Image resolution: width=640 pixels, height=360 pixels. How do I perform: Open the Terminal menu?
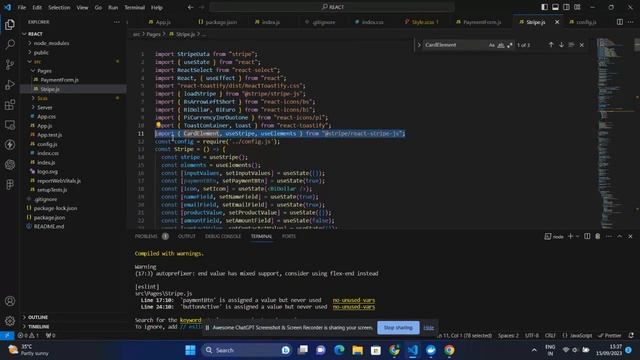(135, 7)
